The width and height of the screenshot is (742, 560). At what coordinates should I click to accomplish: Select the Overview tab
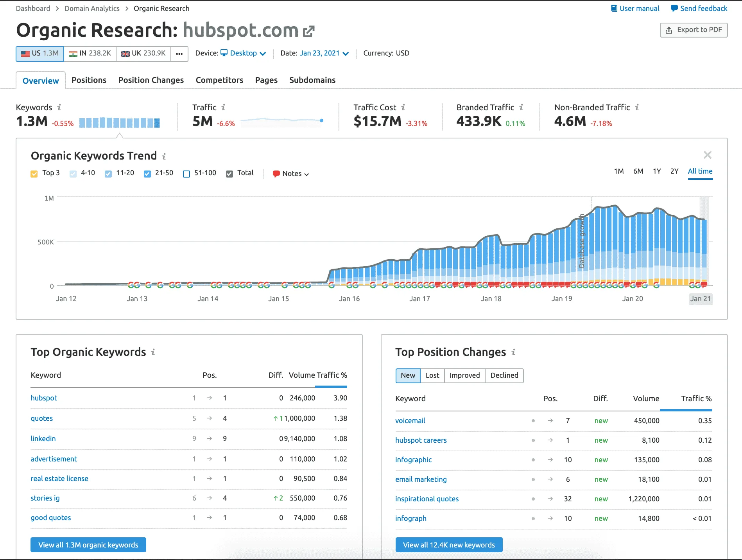pyautogui.click(x=41, y=81)
